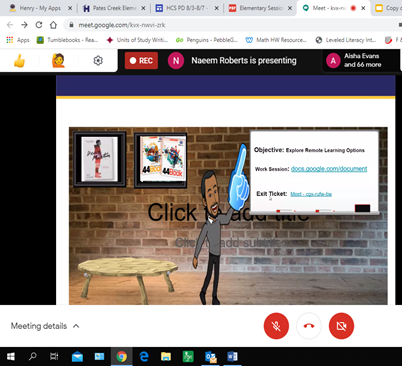
Task: Select the Meet browser tab
Action: pos(333,8)
